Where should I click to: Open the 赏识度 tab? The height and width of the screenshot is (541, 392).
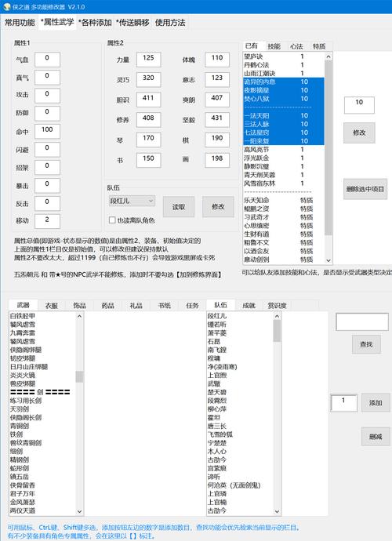point(277,305)
